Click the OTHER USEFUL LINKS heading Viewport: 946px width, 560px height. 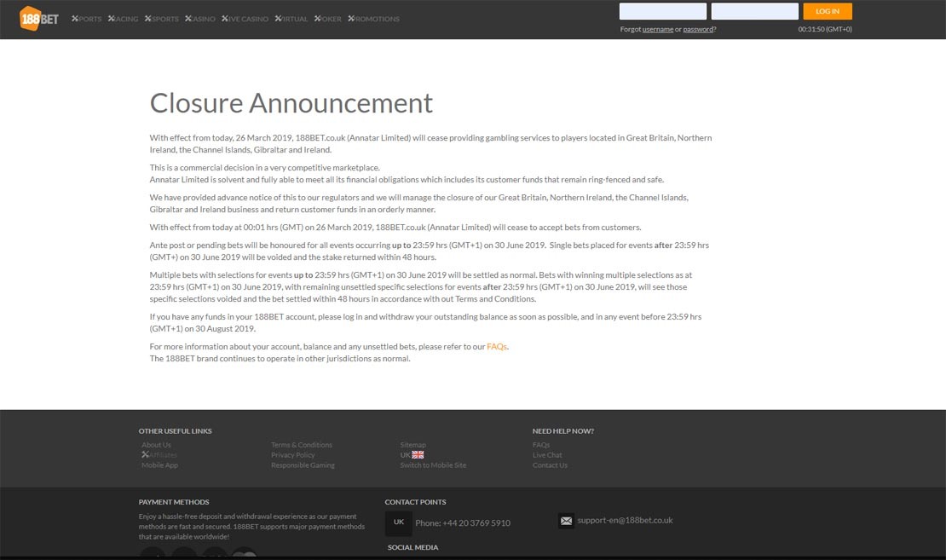[x=175, y=430]
